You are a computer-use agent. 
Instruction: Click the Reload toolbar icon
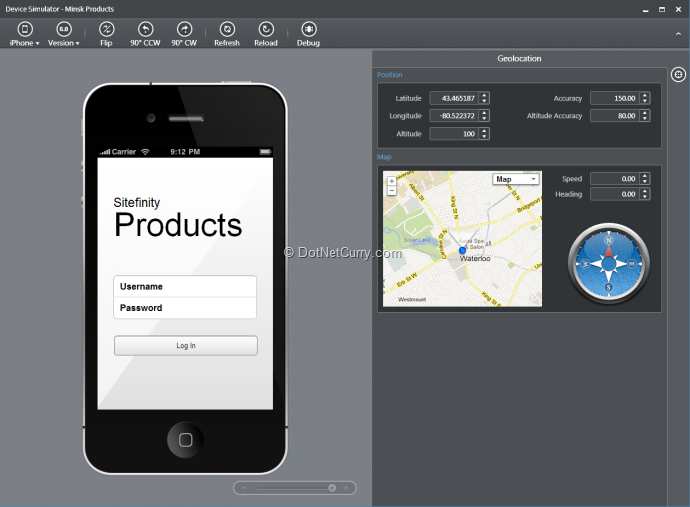click(x=266, y=30)
